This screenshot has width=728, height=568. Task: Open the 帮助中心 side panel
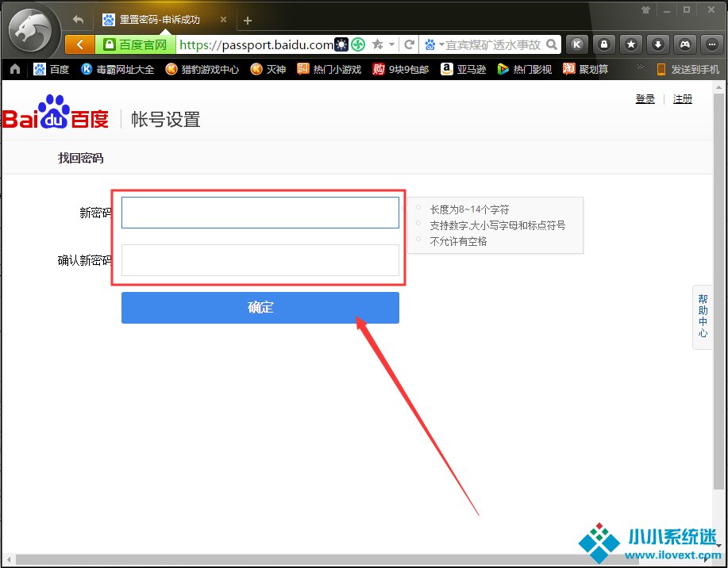(x=703, y=316)
